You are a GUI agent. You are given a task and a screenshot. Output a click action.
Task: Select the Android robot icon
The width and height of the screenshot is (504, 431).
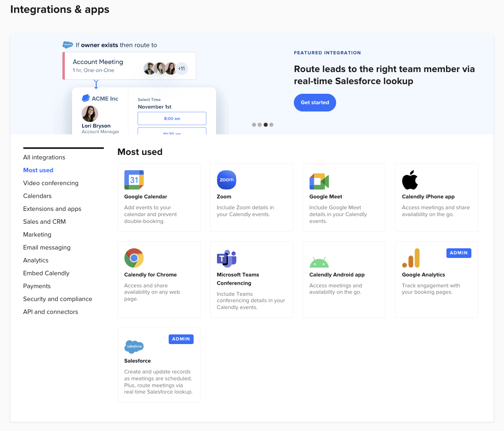pyautogui.click(x=319, y=262)
